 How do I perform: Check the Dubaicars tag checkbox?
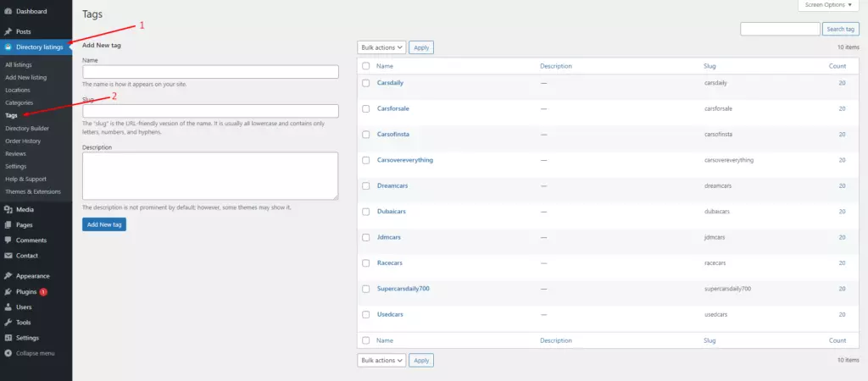(x=366, y=212)
